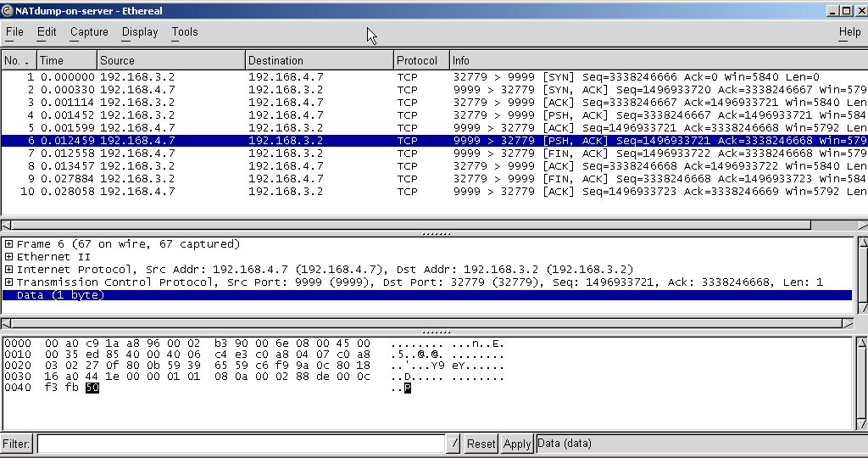868x458 pixels.
Task: Click the Reset filter button
Action: click(x=481, y=444)
